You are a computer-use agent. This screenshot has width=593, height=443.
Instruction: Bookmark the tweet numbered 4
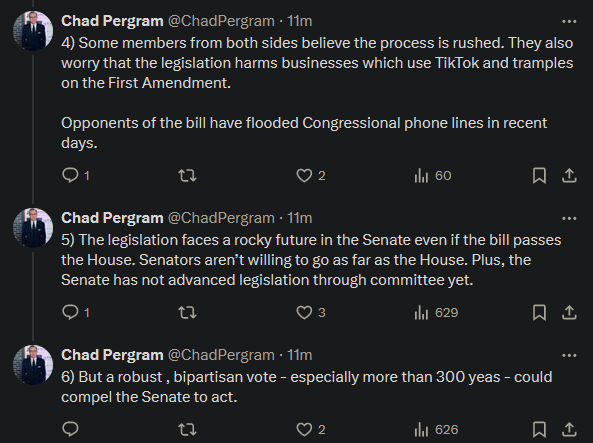tap(539, 176)
